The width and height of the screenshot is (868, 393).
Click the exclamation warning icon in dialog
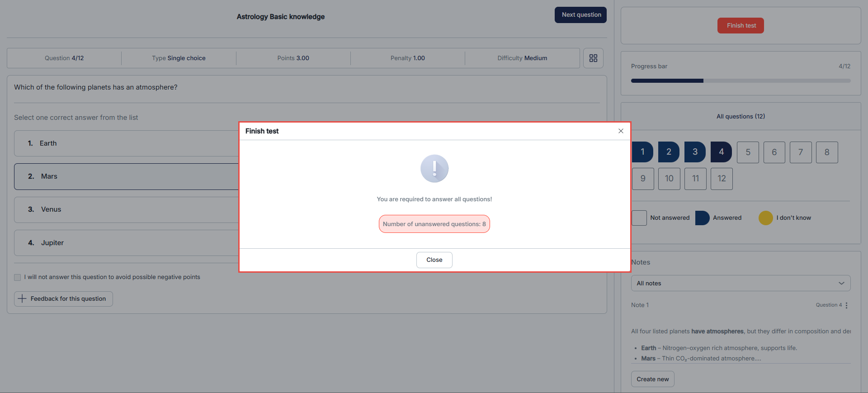434,169
